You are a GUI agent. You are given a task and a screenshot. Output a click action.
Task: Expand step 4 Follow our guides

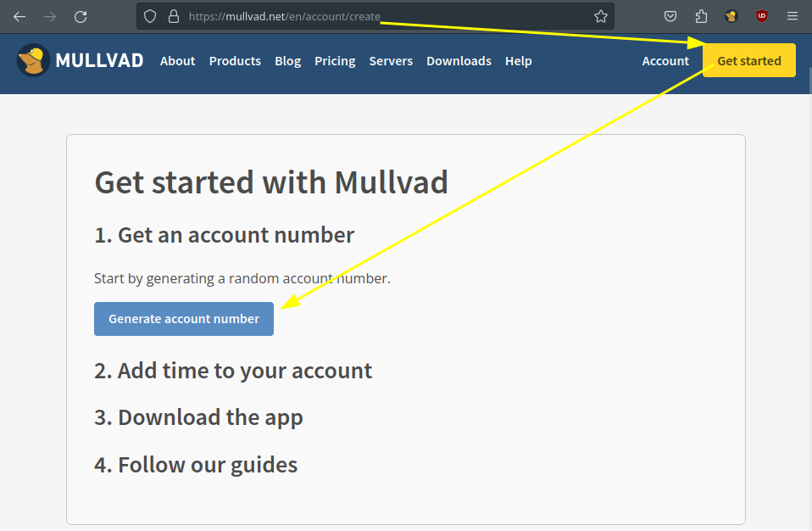point(196,465)
